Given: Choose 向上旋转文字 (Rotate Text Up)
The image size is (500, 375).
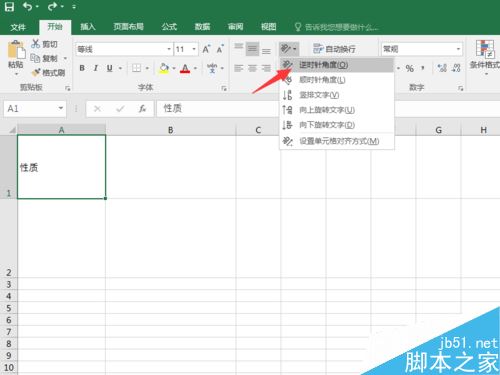Looking at the screenshot, I should (337, 110).
